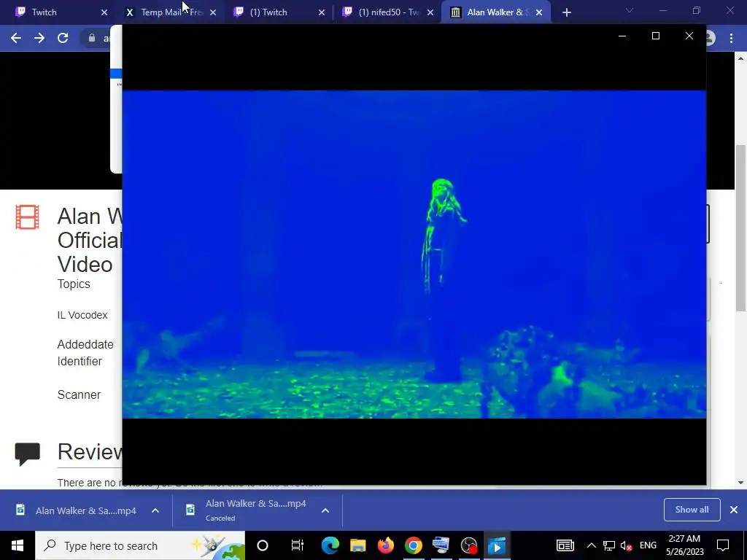Reload the current page
The width and height of the screenshot is (747, 560).
pyautogui.click(x=63, y=38)
